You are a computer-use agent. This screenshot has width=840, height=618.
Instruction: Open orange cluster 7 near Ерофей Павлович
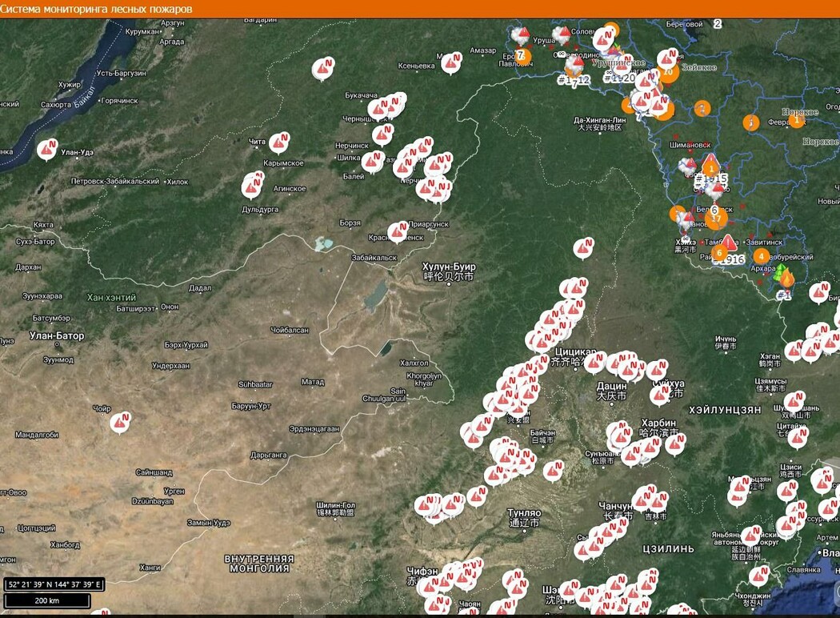[522, 56]
